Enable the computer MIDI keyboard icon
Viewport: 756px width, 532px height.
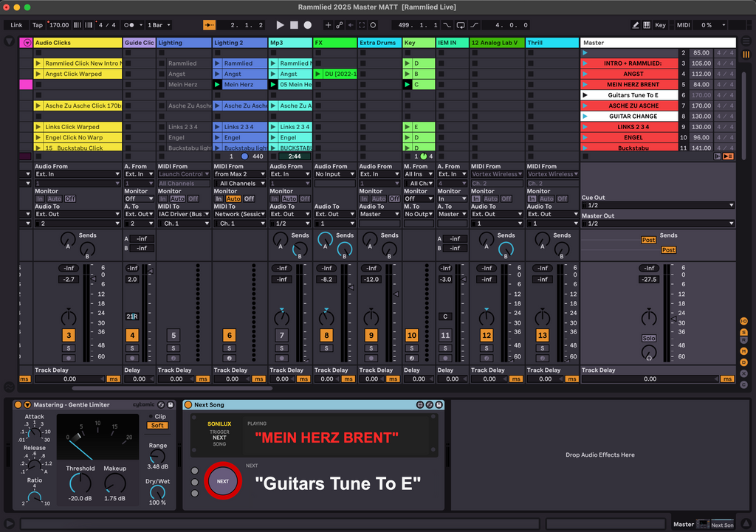pyautogui.click(x=647, y=24)
